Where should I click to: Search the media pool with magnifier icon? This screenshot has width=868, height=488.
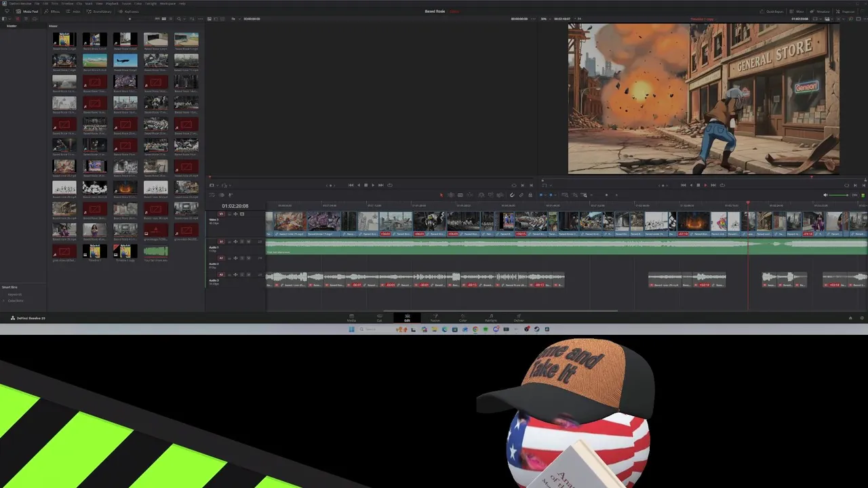pos(179,18)
